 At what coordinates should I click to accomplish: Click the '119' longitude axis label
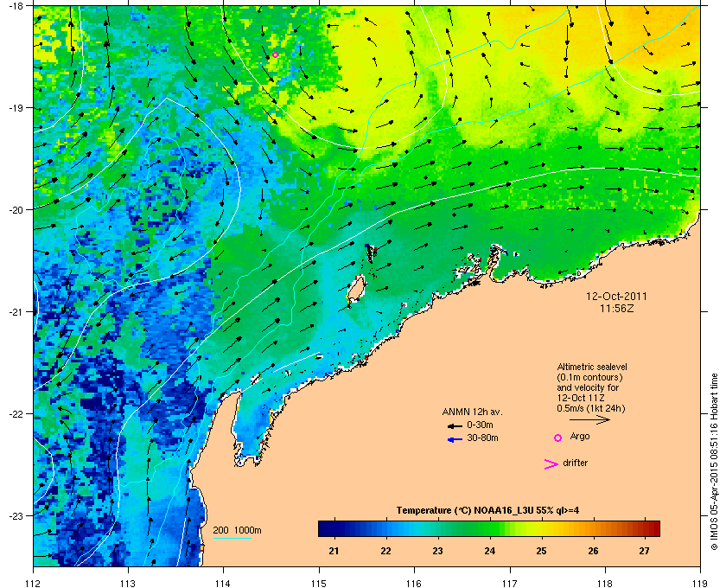pos(701,583)
